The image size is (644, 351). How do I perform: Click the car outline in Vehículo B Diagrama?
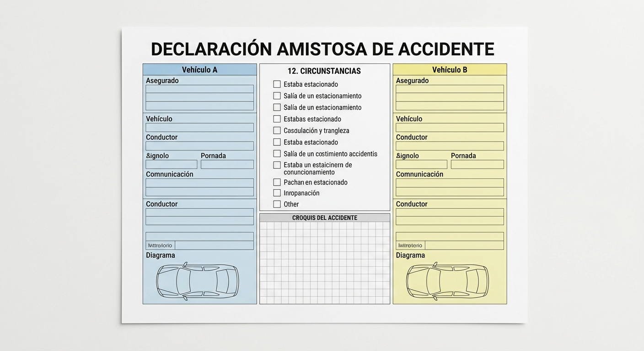pyautogui.click(x=447, y=281)
